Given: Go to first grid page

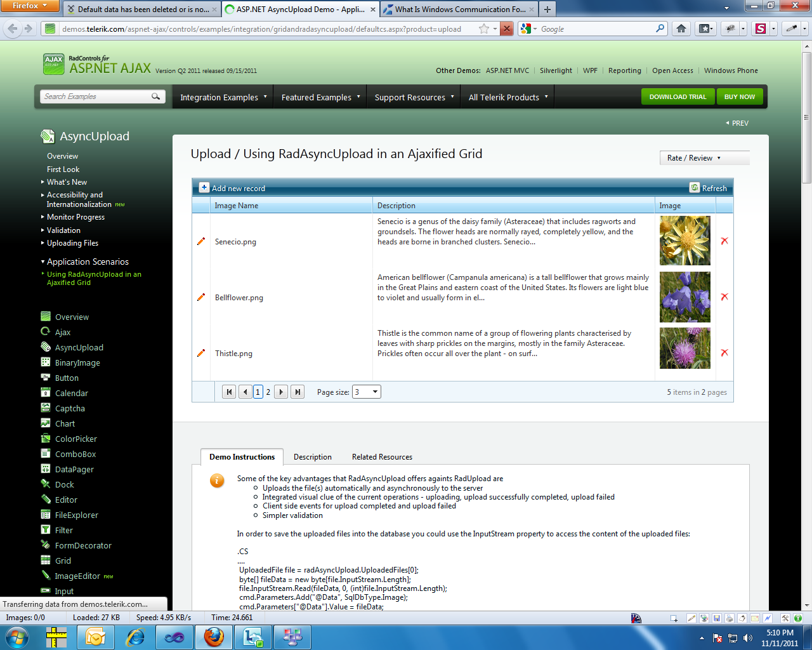Looking at the screenshot, I should click(x=229, y=392).
